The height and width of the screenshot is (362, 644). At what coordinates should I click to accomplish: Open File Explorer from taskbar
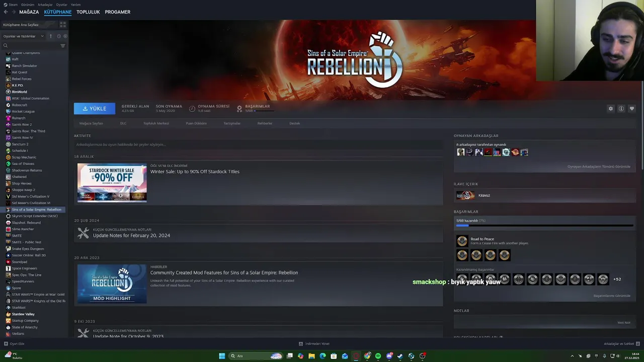point(311,356)
